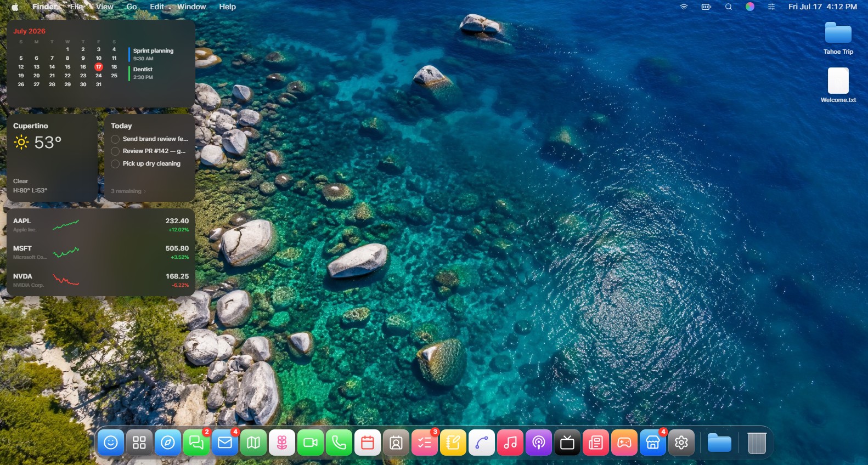The width and height of the screenshot is (868, 465).
Task: Open Trash in the dock
Action: point(757,443)
